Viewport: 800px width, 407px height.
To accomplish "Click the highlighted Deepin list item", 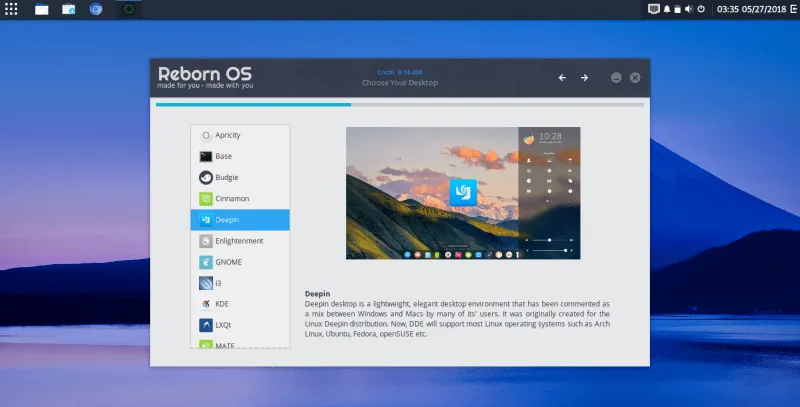I will coord(239,220).
